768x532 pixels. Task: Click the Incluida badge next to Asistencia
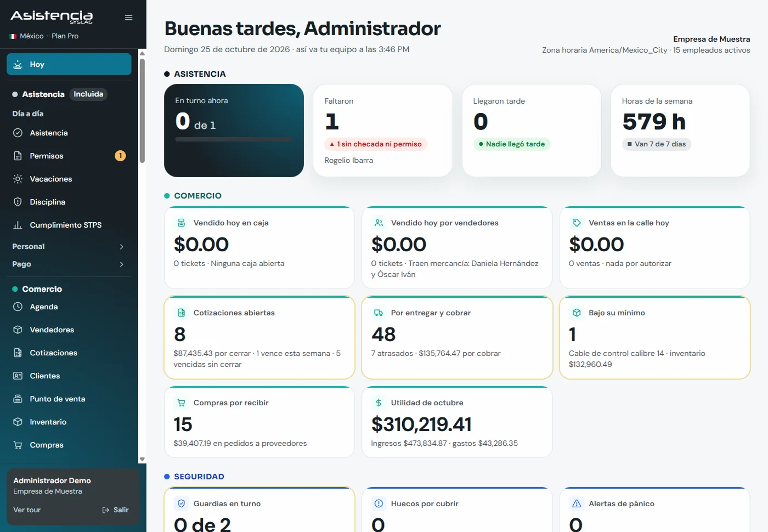(x=88, y=94)
